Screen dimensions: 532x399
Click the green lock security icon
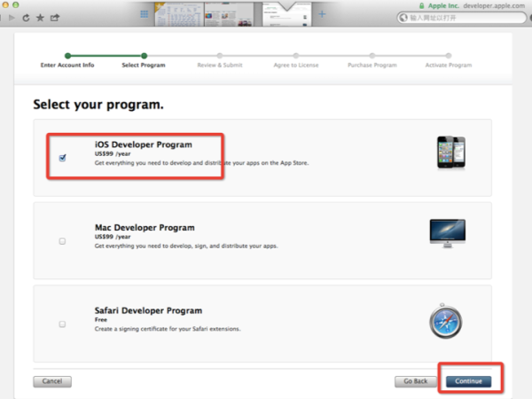coord(422,6)
